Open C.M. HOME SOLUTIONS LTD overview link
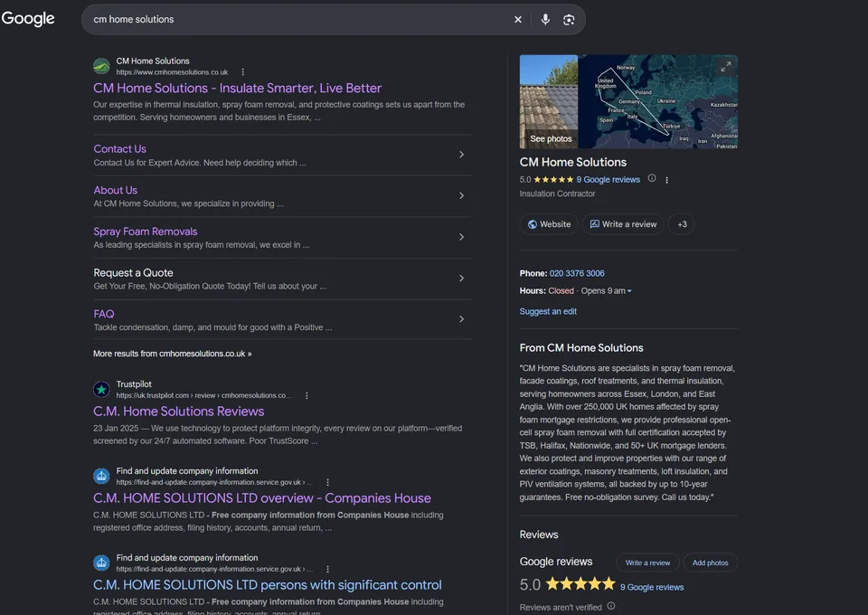Screen dimensions: 868x615 [262, 498]
